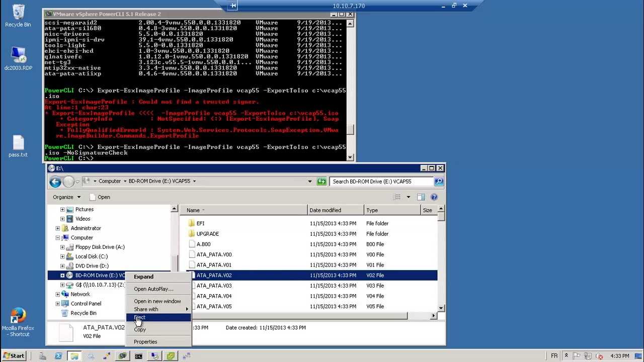Open the Share with submenu
This screenshot has width=644, height=362.
[x=158, y=309]
